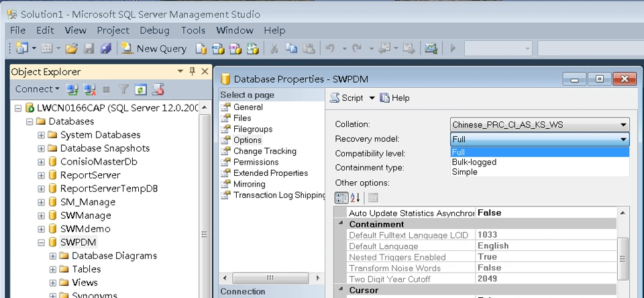Select the SWMdemo database
This screenshot has width=644, height=298.
pyautogui.click(x=85, y=229)
